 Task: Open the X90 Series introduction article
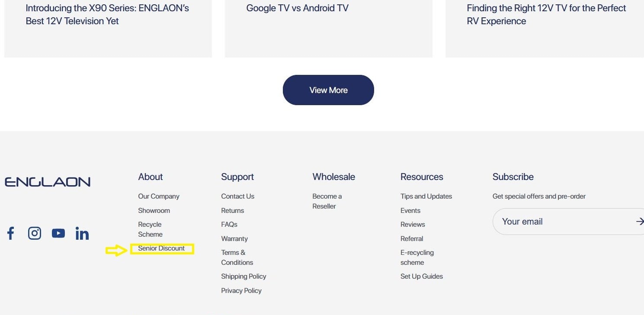(107, 14)
